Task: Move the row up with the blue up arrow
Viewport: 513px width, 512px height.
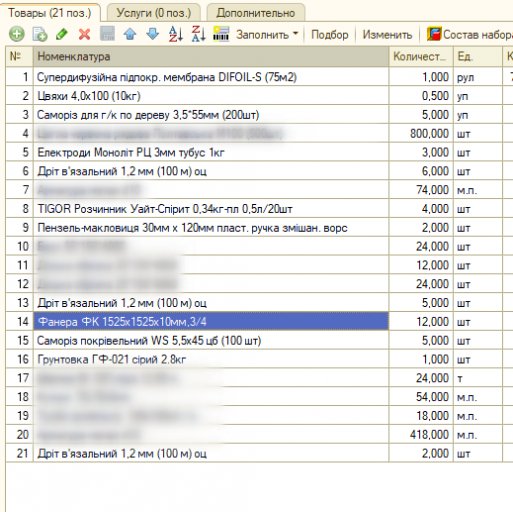Action: tap(130, 34)
